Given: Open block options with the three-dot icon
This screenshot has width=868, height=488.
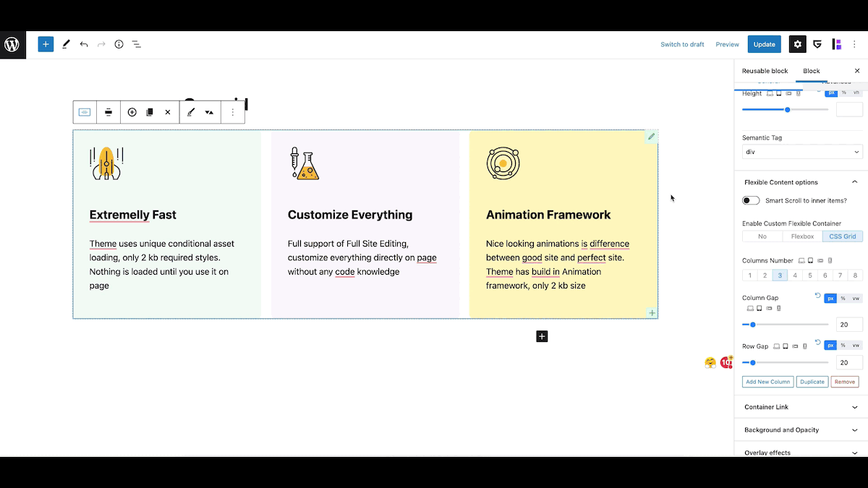Looking at the screenshot, I should (233, 112).
